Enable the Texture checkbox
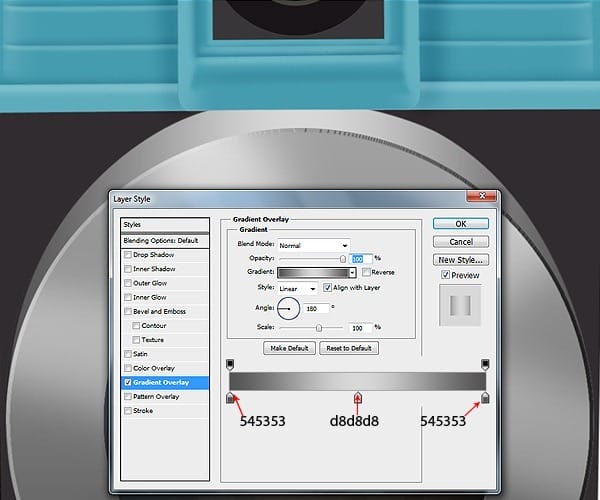This screenshot has height=500, width=600. coord(136,340)
